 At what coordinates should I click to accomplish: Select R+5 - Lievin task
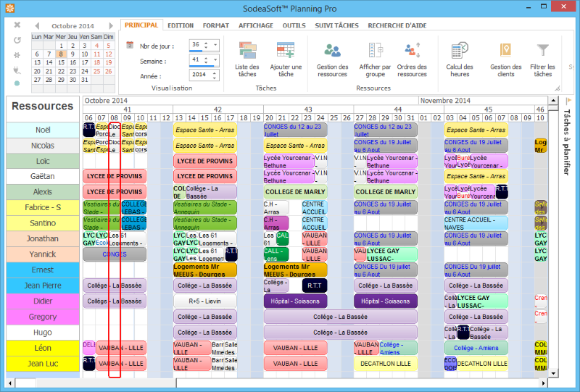click(204, 301)
